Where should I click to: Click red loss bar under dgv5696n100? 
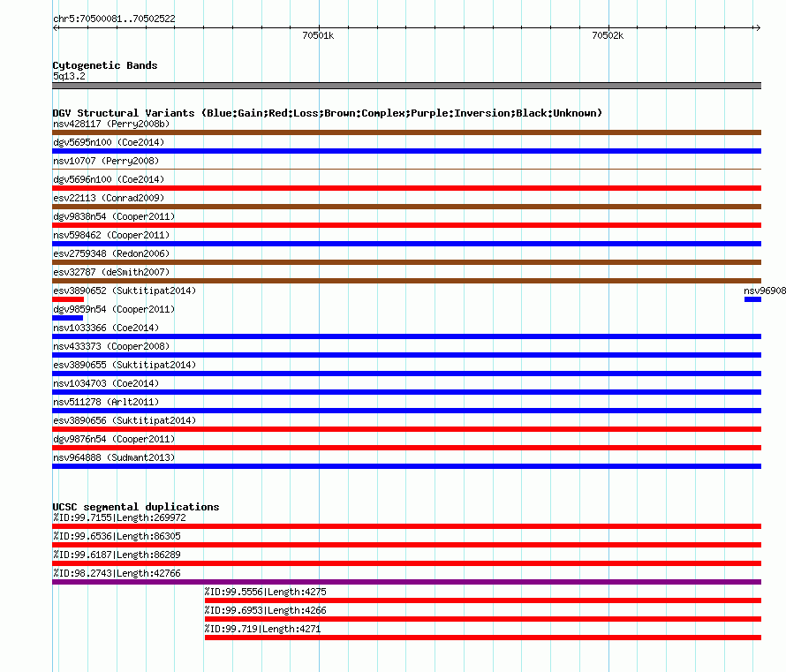(x=406, y=188)
